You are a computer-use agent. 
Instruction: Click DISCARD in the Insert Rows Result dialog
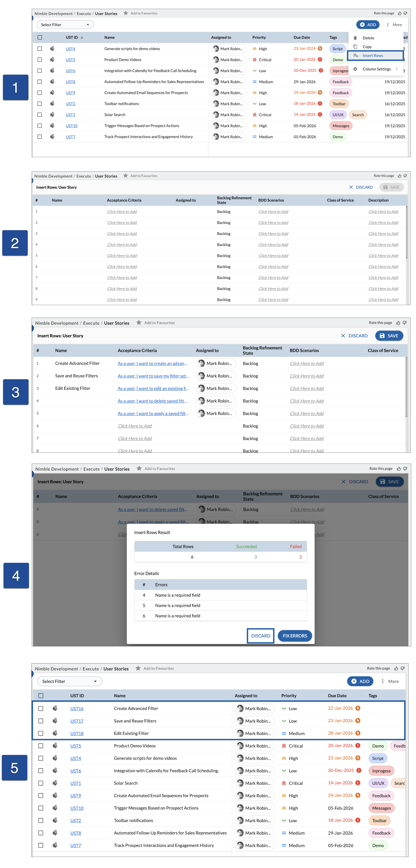[x=261, y=636]
